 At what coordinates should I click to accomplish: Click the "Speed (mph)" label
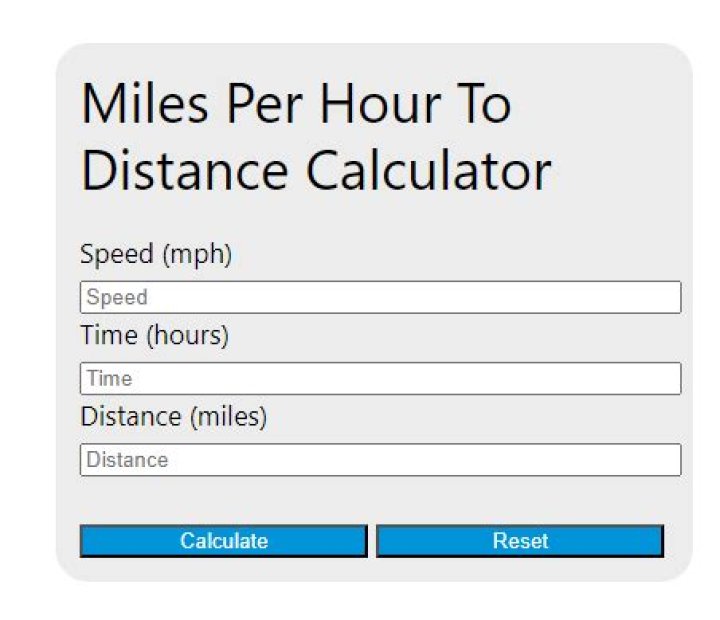pyautogui.click(x=155, y=255)
